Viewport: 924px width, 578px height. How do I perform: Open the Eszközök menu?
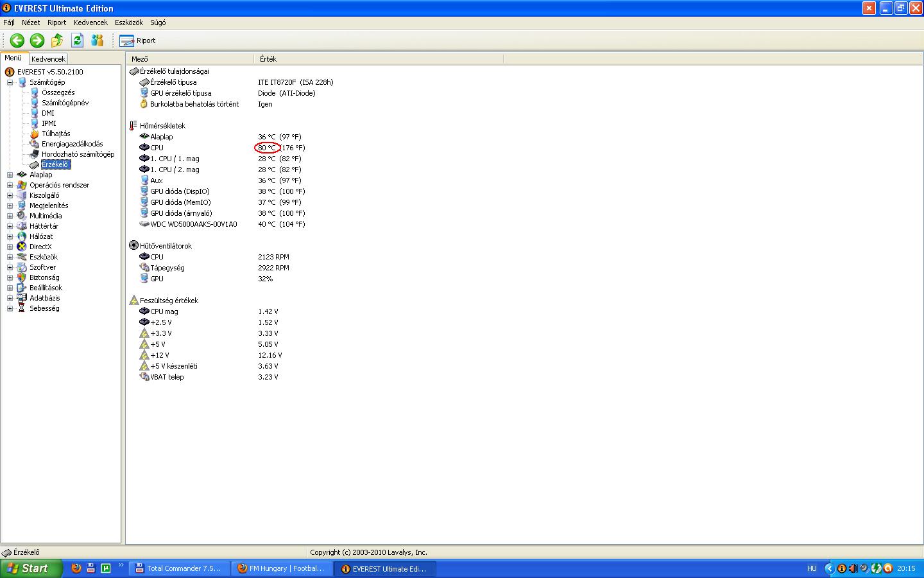click(x=129, y=22)
